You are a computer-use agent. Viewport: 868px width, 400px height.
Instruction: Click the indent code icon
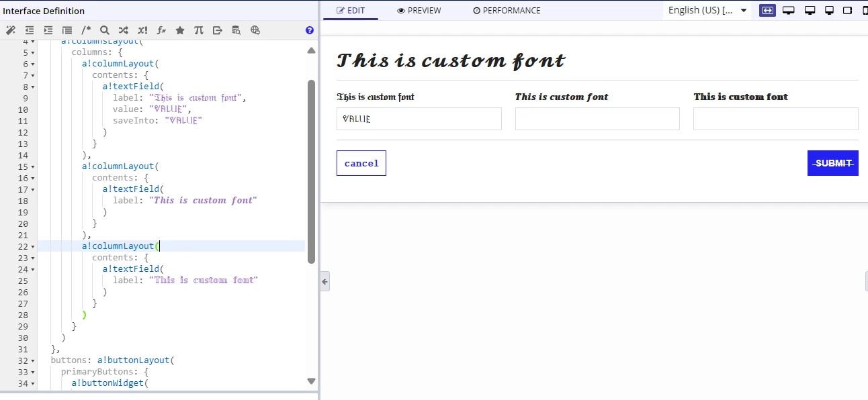(48, 30)
